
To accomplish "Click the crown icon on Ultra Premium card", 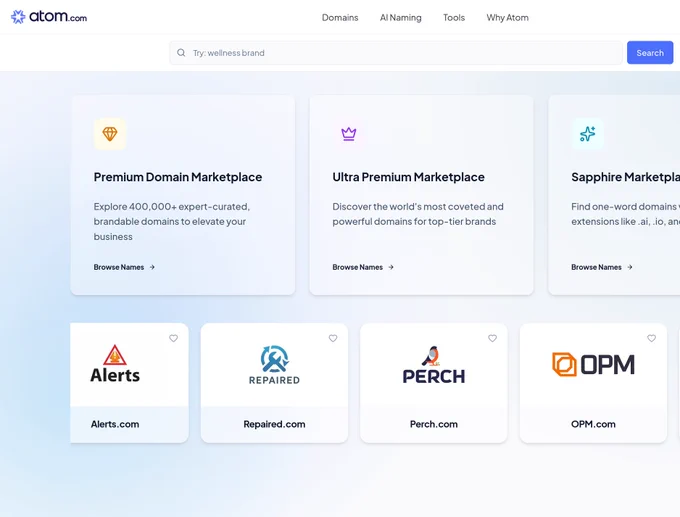I will tap(349, 134).
